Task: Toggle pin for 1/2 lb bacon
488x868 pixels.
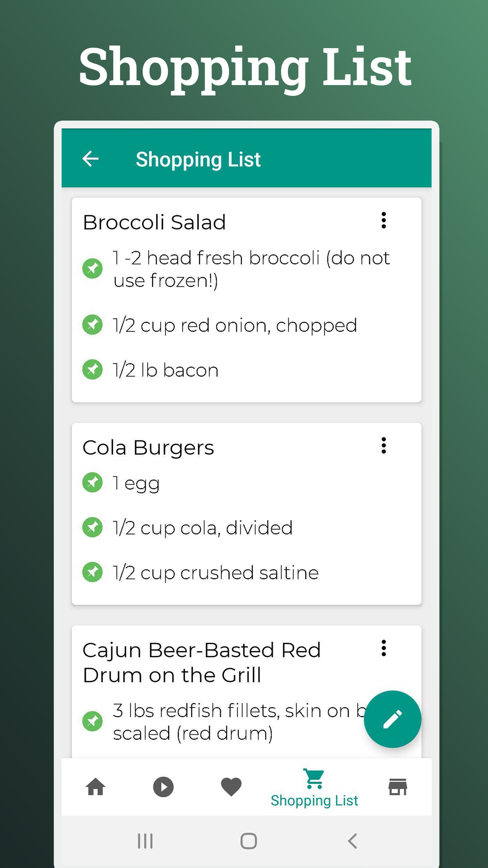Action: pos(92,370)
